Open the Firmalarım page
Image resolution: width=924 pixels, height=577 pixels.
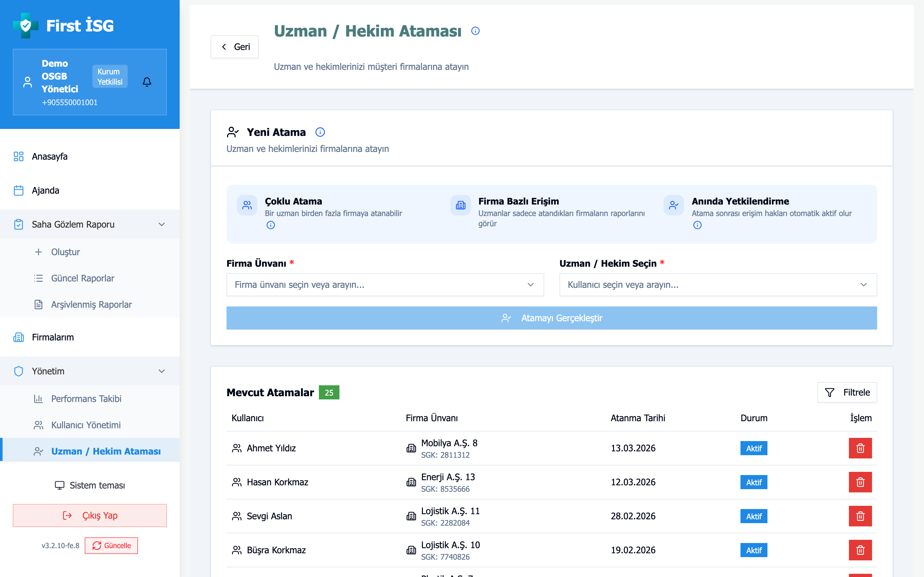53,337
